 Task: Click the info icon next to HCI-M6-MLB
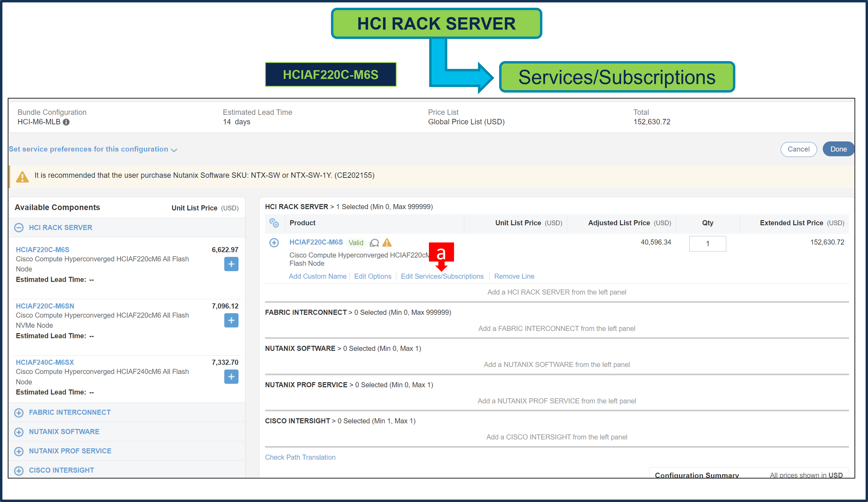[x=66, y=122]
